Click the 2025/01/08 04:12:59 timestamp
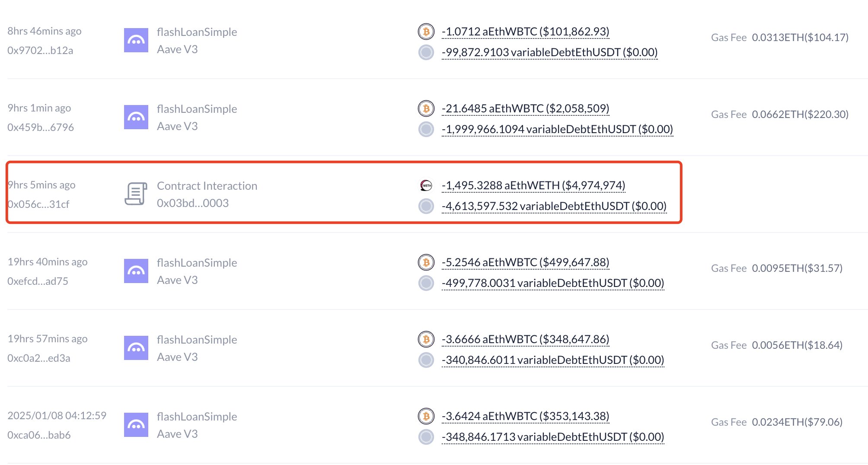 pos(57,416)
